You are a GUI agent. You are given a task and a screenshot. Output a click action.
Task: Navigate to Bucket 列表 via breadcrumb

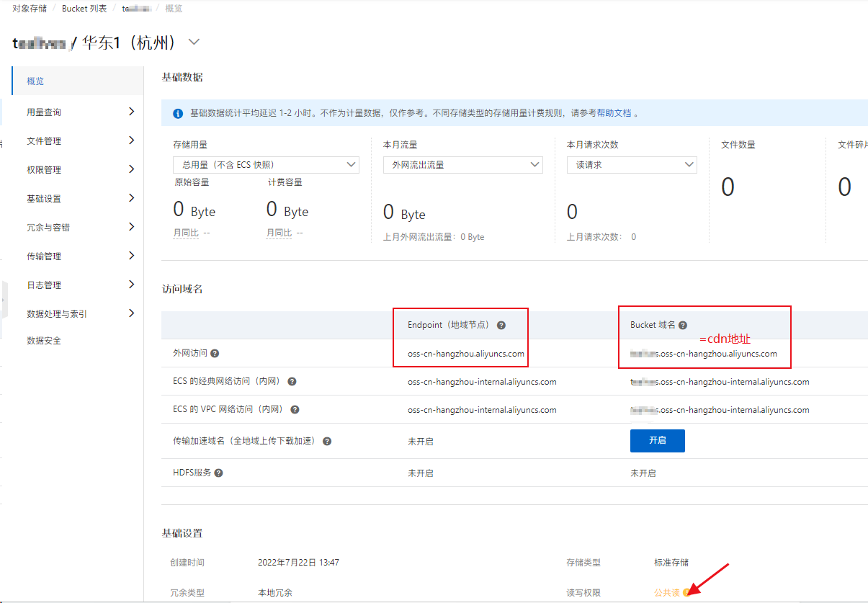84,9
